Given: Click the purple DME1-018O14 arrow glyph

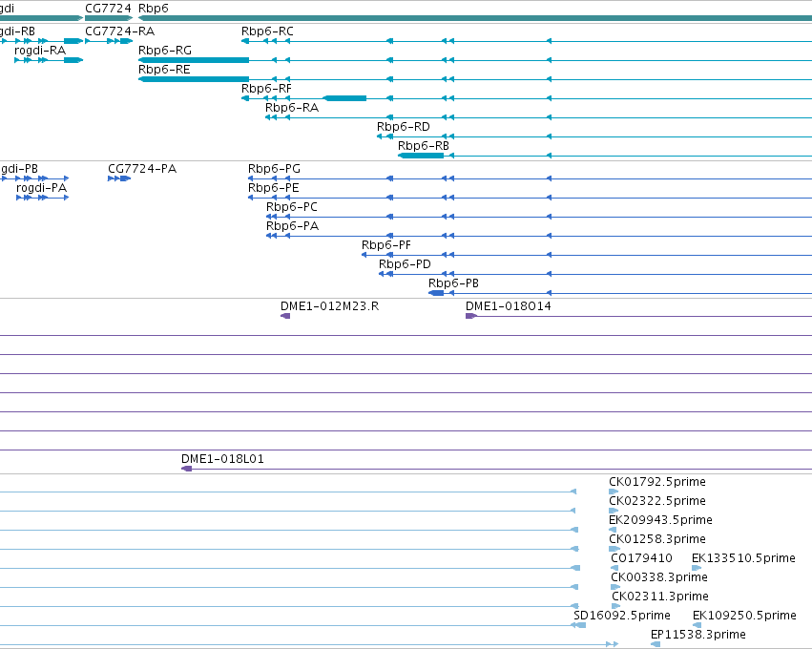Looking at the screenshot, I should pyautogui.click(x=471, y=316).
